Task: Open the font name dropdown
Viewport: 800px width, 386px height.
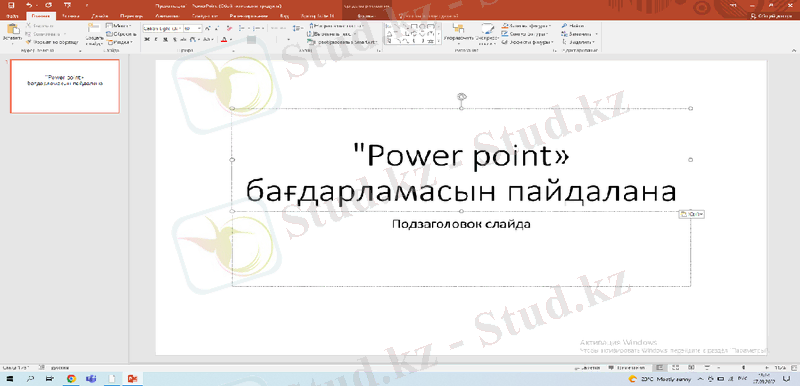Action: (162, 29)
